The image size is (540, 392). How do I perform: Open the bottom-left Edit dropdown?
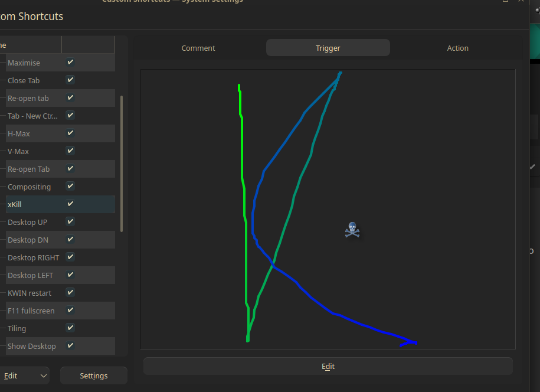(24, 375)
